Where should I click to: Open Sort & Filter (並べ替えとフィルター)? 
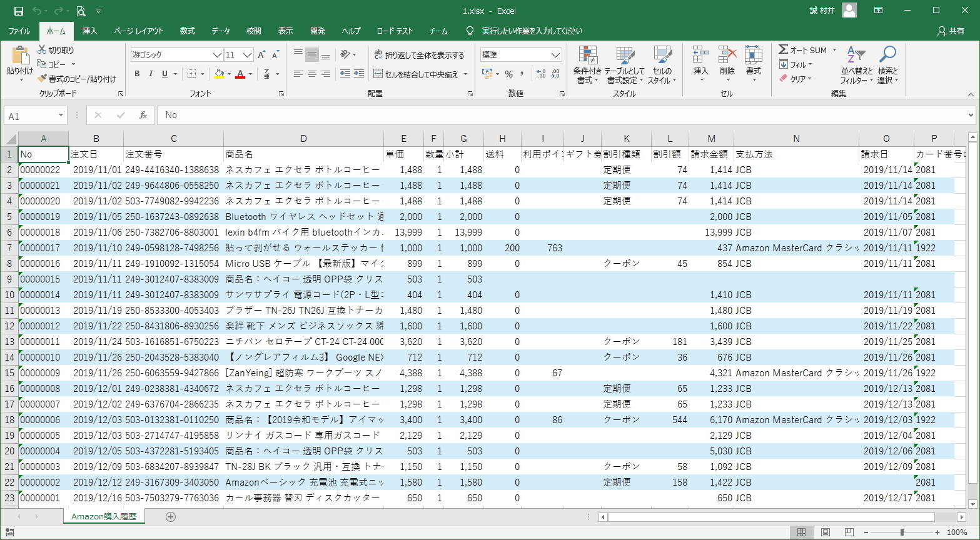pyautogui.click(x=854, y=62)
